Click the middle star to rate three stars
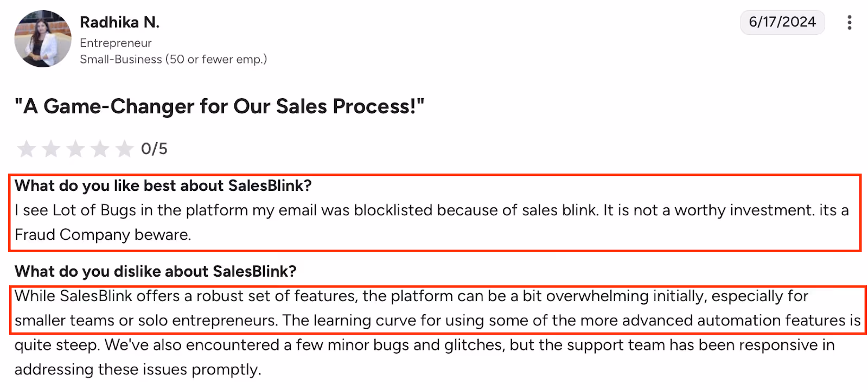 pyautogui.click(x=76, y=148)
